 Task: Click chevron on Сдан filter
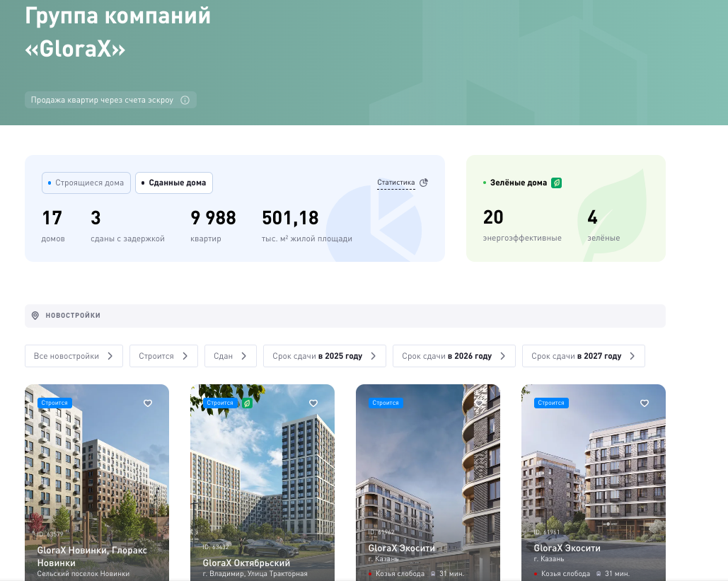pyautogui.click(x=244, y=356)
